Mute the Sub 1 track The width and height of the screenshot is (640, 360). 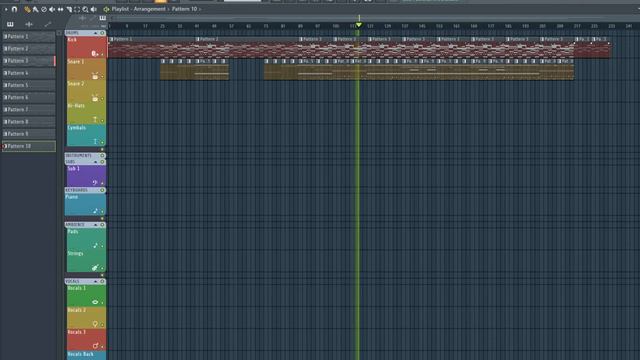pyautogui.click(x=102, y=183)
